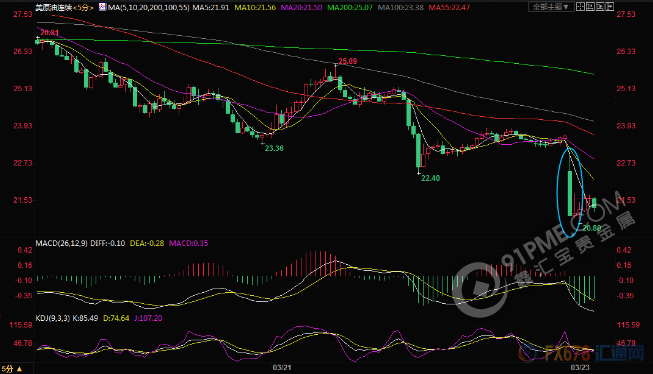This screenshot has height=374, width=653.
Task: Click the 03/21 date marker on time axis
Action: [x=282, y=367]
